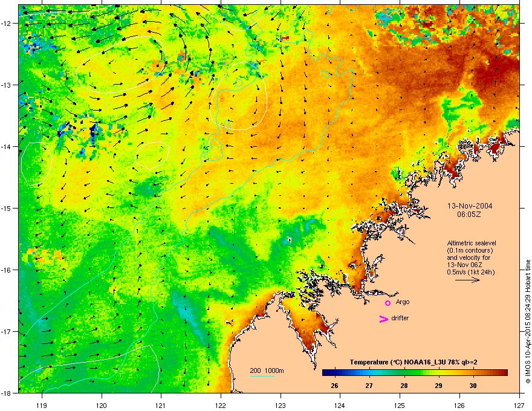Click the longitude '123' axis label
Image resolution: width=532 pixels, height=411 pixels.
tap(281, 405)
